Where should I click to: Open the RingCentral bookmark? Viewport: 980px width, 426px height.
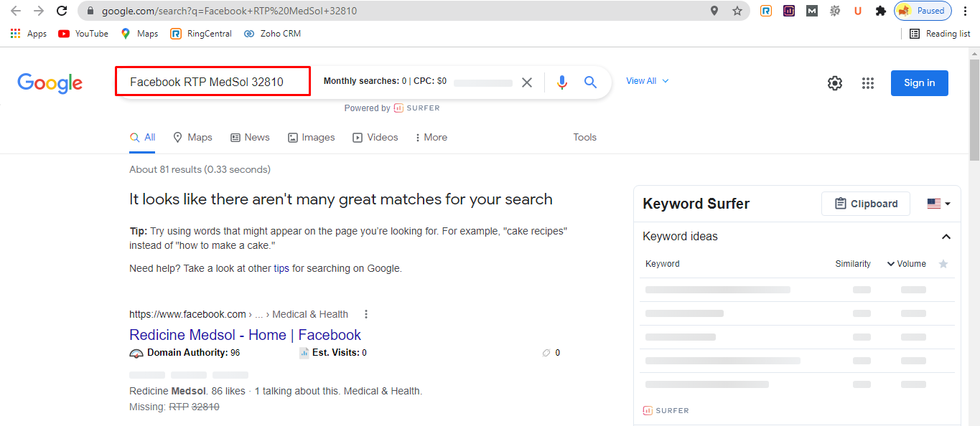coord(200,34)
